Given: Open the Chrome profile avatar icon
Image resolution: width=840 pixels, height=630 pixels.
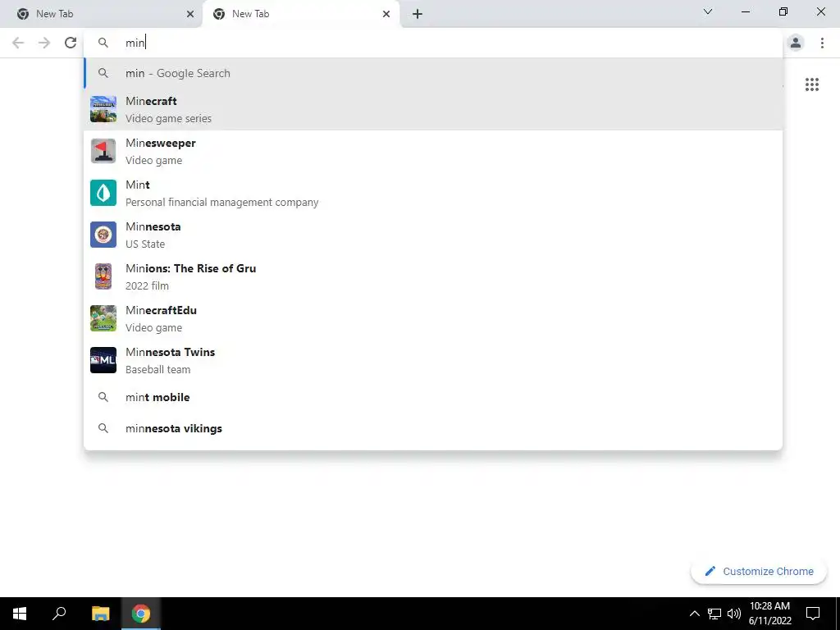Looking at the screenshot, I should tap(796, 43).
